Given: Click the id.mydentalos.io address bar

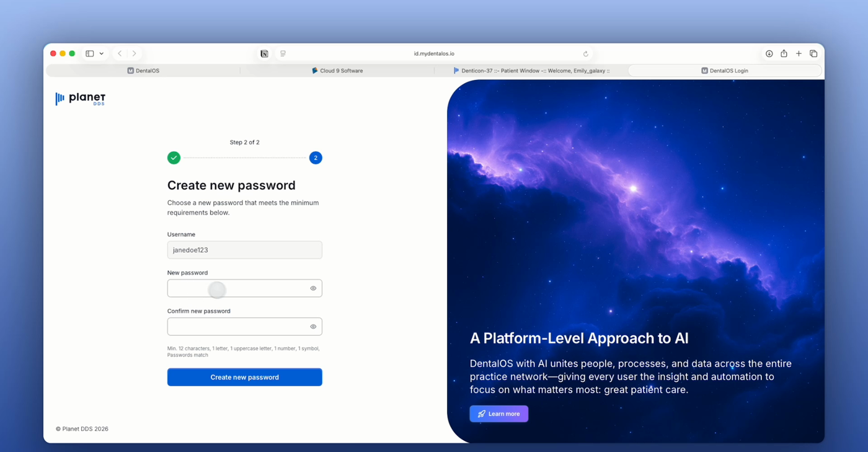Looking at the screenshot, I should coord(434,54).
